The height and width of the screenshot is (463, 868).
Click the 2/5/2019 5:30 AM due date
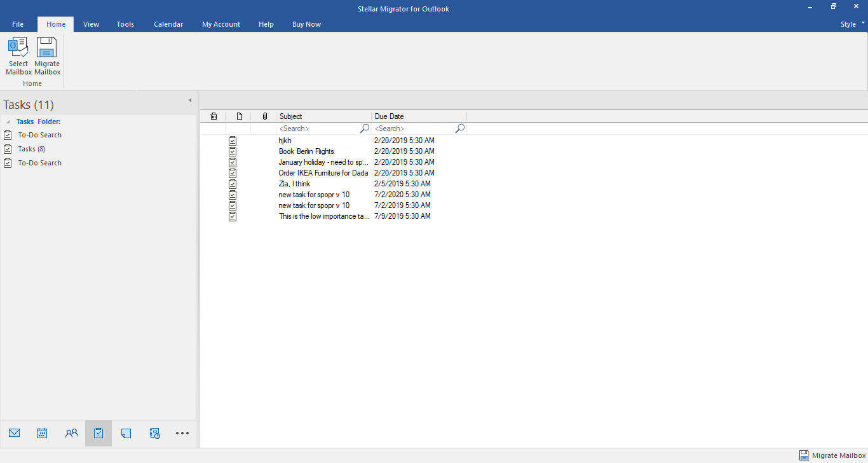(402, 184)
